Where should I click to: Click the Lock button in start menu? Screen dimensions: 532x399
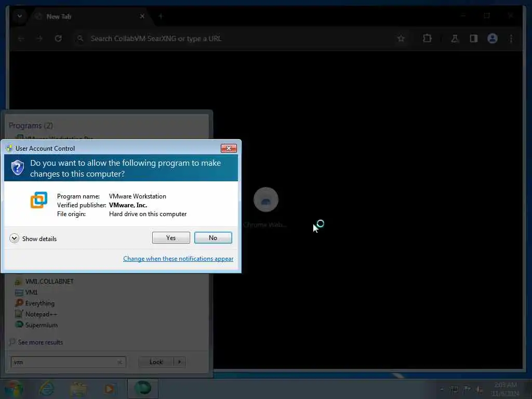click(156, 362)
